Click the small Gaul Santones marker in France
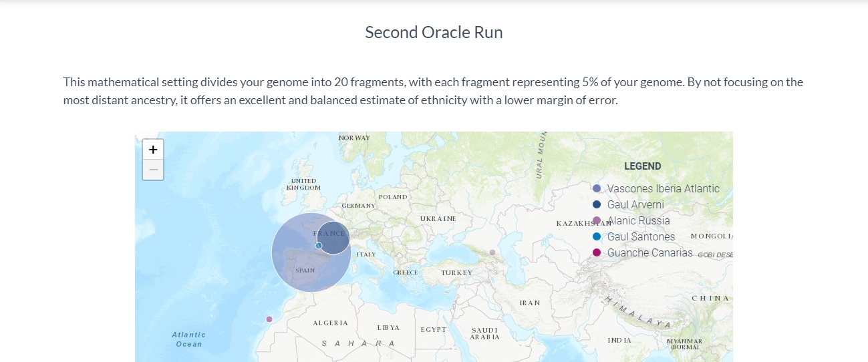Viewport: 868px width, 362px height. (319, 246)
